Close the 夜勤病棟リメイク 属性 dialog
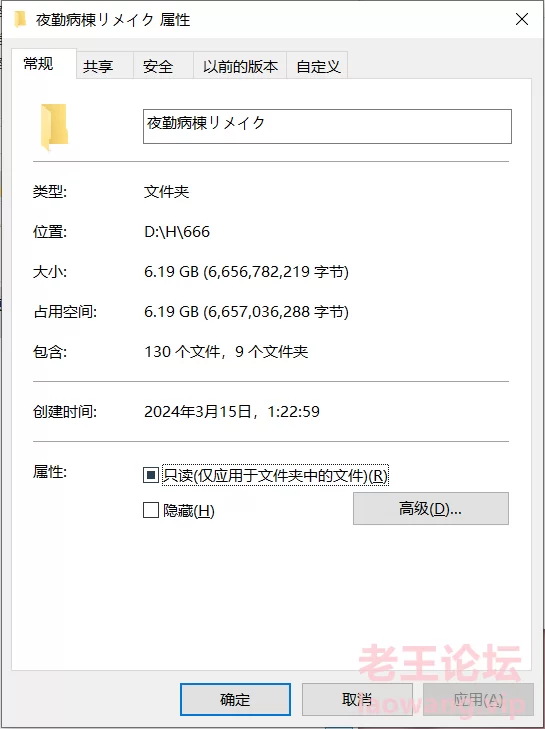 click(x=522, y=19)
